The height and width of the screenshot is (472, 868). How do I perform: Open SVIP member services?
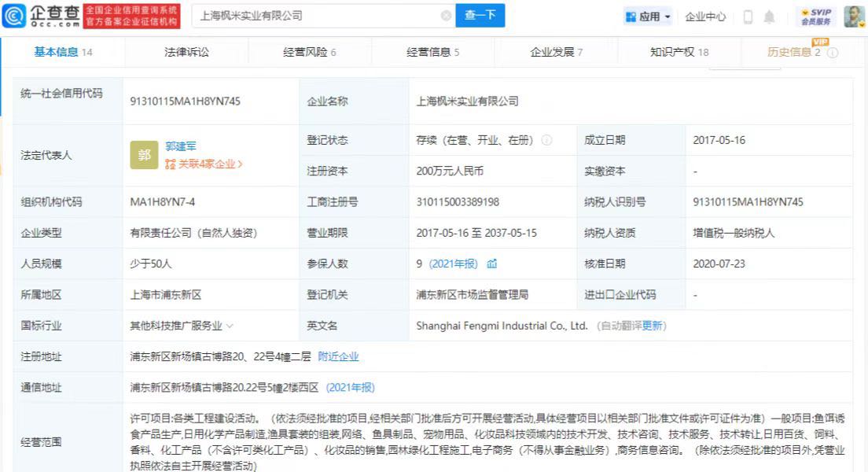click(x=816, y=17)
